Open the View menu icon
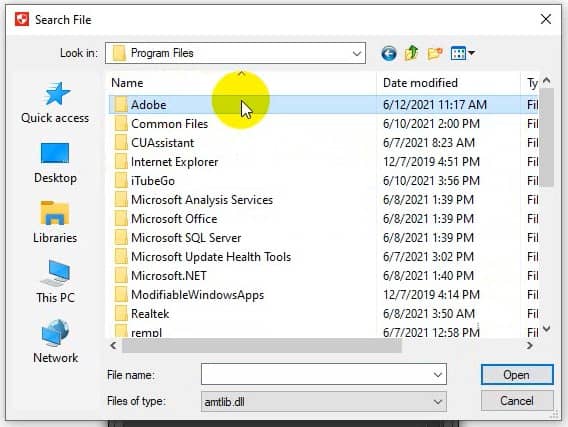 (462, 54)
